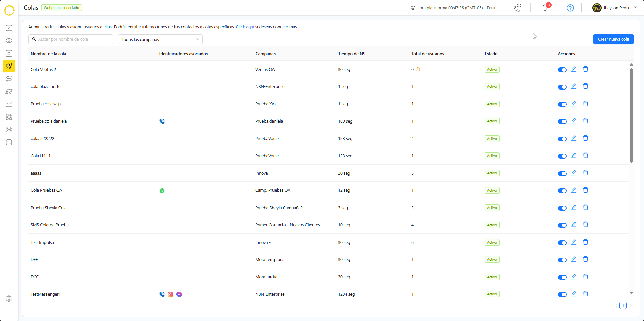Click the warning icon beside zero users
The height and width of the screenshot is (321, 644).
pyautogui.click(x=418, y=70)
